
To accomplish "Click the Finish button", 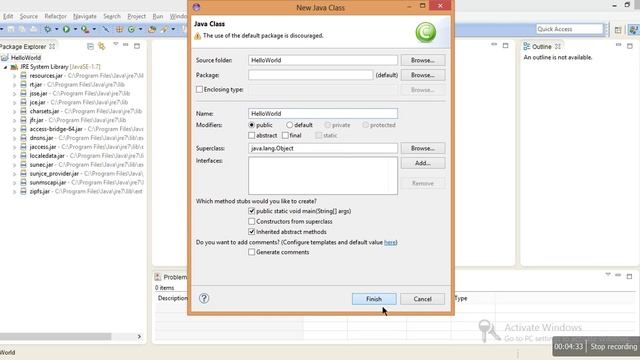I will (374, 299).
